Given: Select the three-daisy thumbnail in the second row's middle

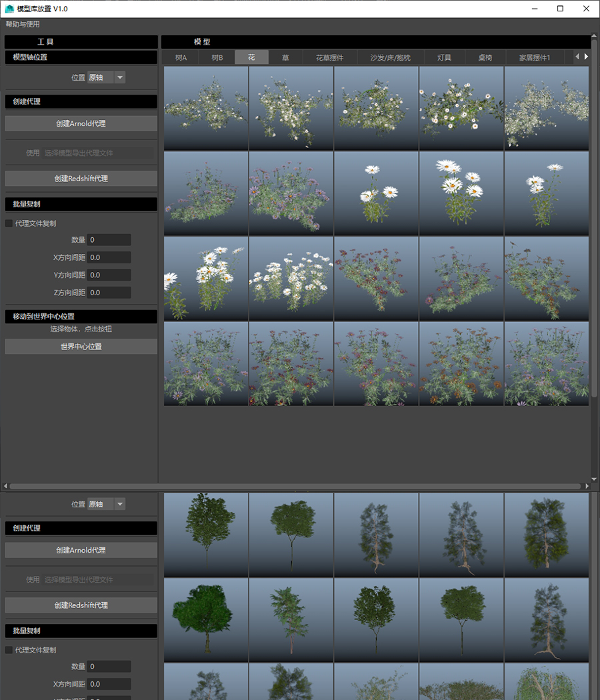Looking at the screenshot, I should tap(376, 193).
